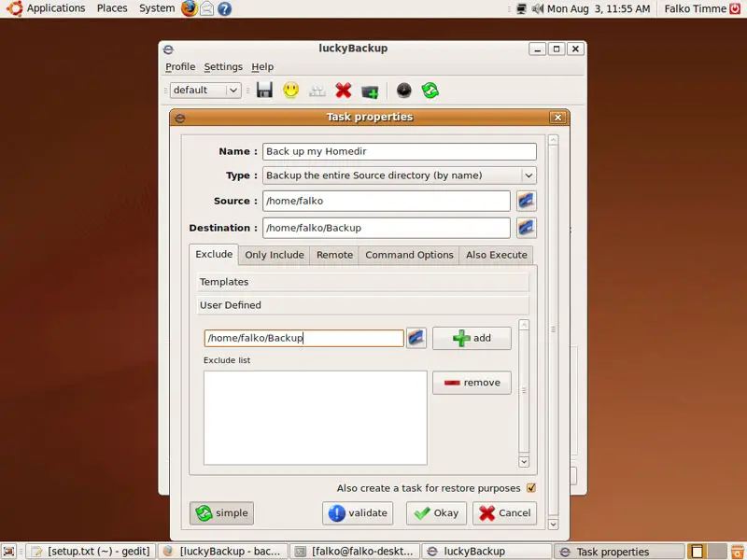Switch to the falko@falko-desktop terminal taskbar item

click(x=355, y=552)
